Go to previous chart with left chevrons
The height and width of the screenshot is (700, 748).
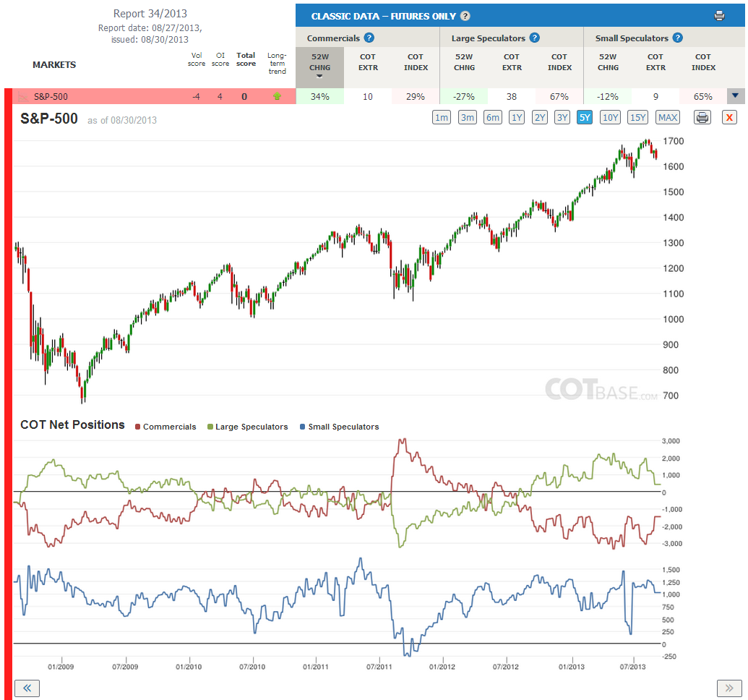[27, 688]
